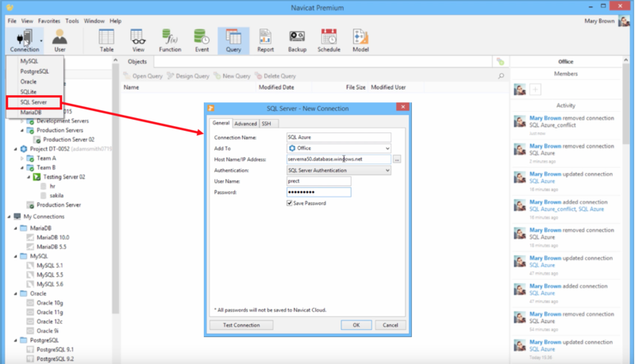Select the Model toolbar icon
Screen dimensions: 635x364
point(360,40)
